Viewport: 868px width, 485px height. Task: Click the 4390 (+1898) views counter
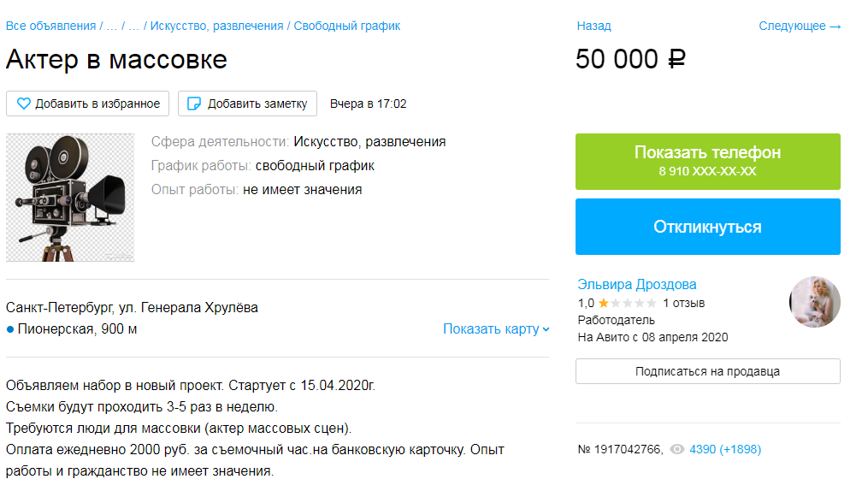tap(724, 449)
